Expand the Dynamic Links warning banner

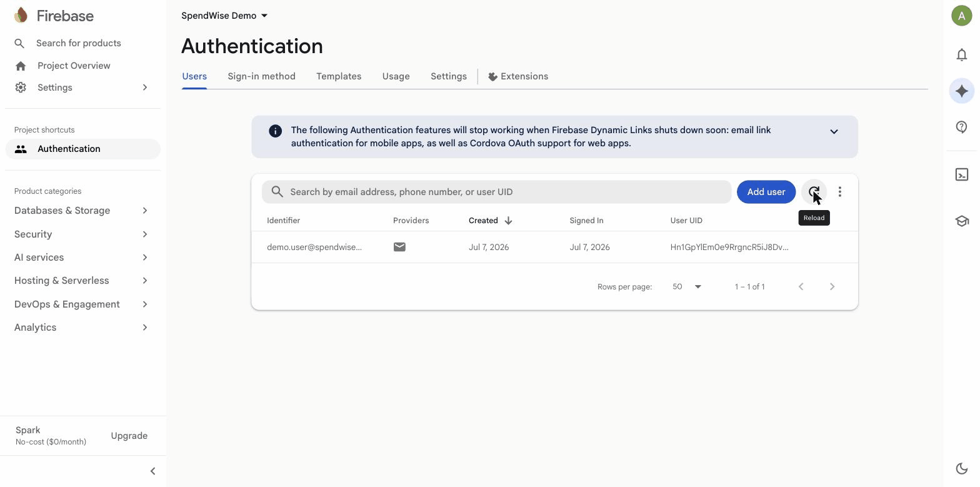tap(834, 131)
